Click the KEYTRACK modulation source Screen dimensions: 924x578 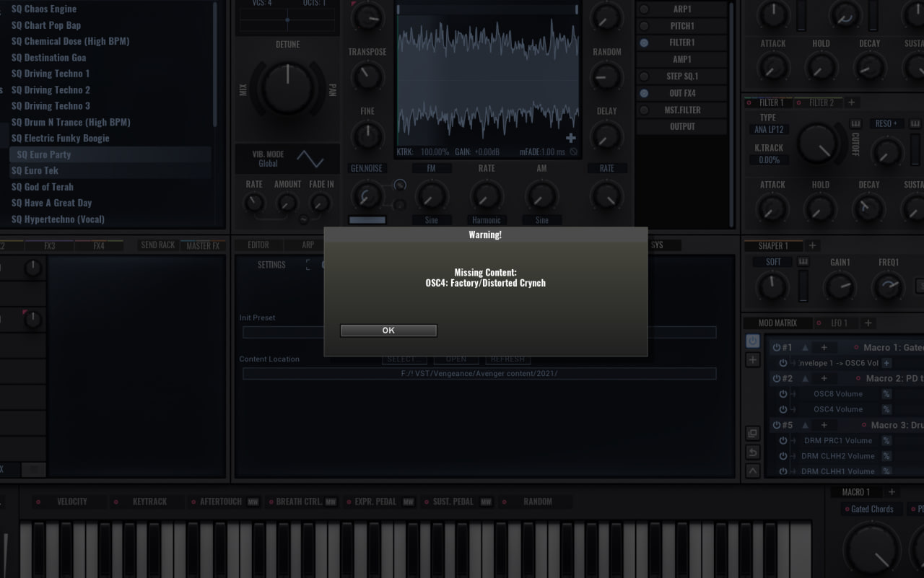(x=149, y=502)
